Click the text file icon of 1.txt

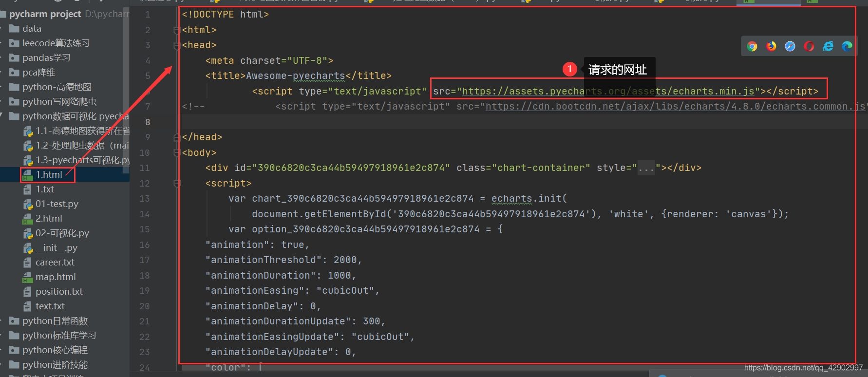point(27,189)
